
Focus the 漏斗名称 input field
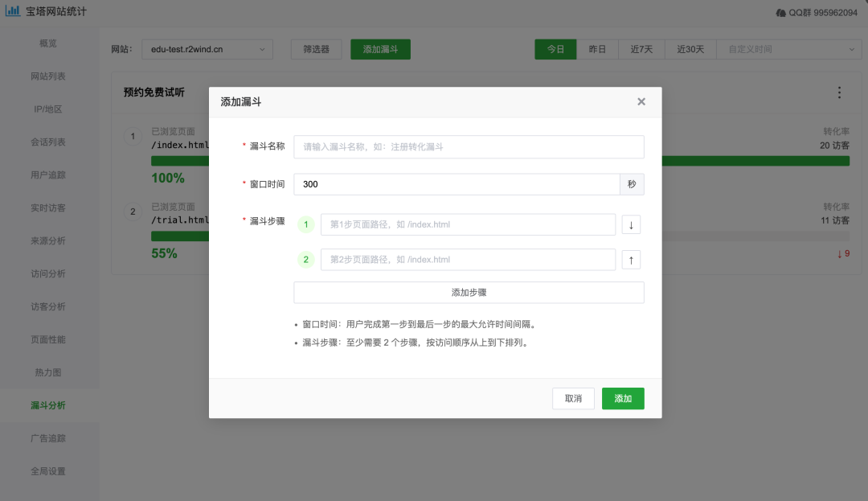(x=469, y=146)
